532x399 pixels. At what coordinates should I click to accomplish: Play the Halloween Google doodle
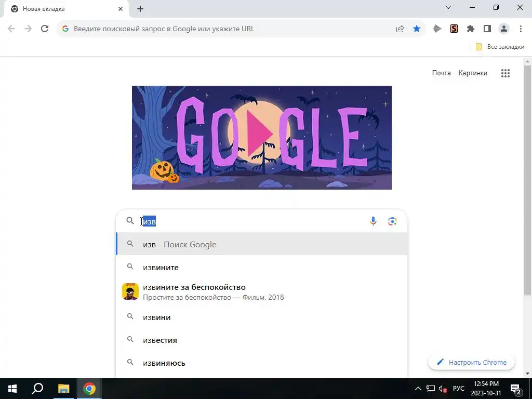(262, 137)
